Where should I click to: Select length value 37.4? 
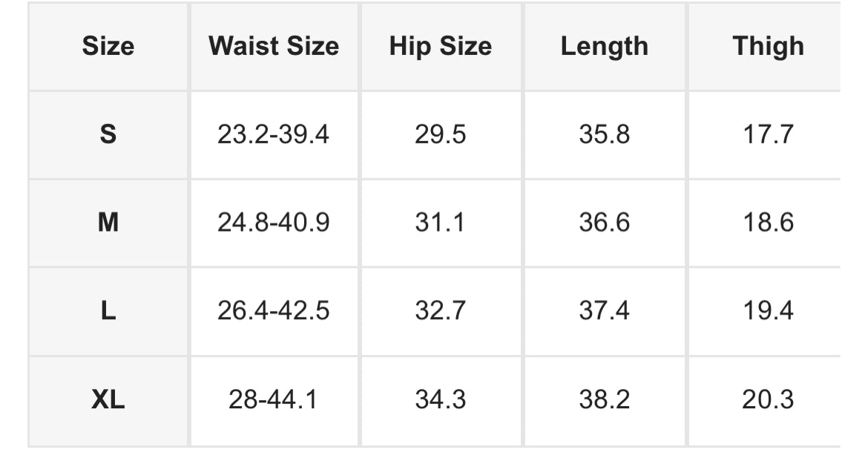point(604,311)
